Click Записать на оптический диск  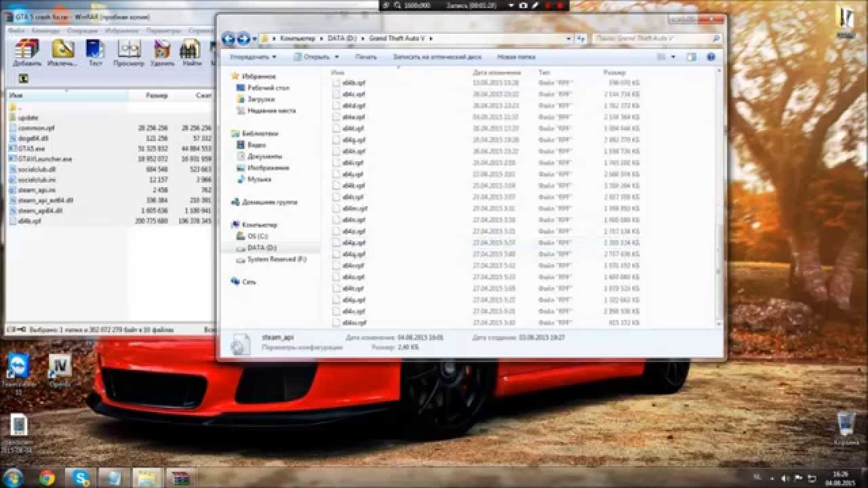click(437, 58)
